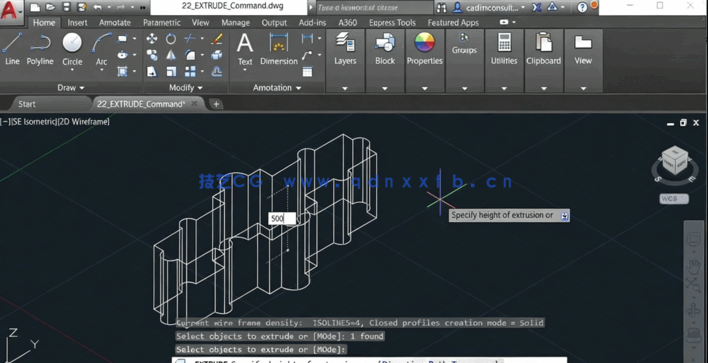
Task: Select the Erase tool in Modify panel
Action: [x=217, y=39]
